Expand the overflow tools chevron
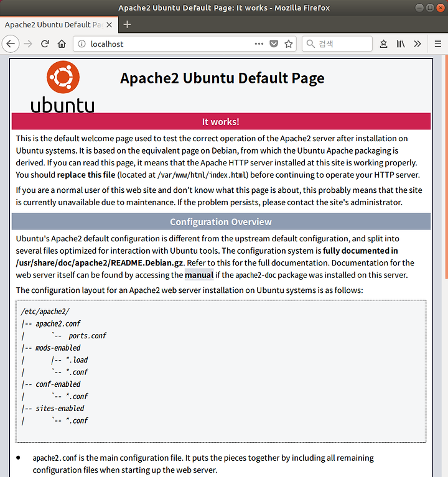The height and width of the screenshot is (477, 448). [418, 44]
